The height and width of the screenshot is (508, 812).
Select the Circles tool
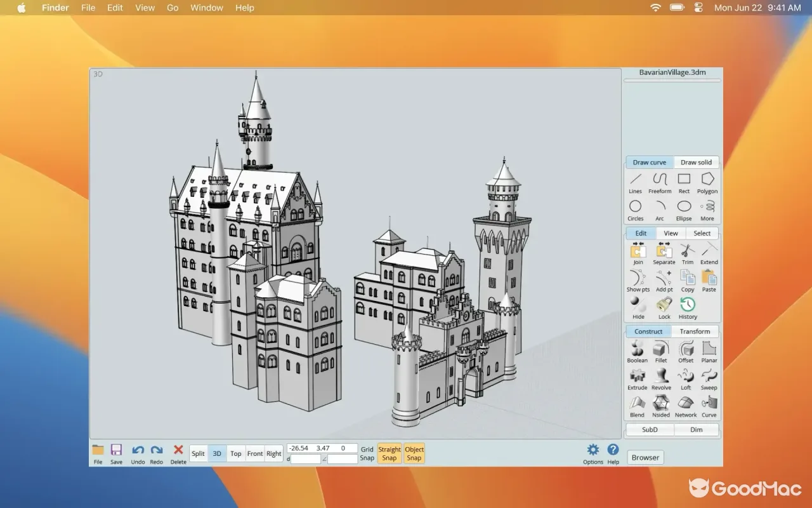point(636,210)
